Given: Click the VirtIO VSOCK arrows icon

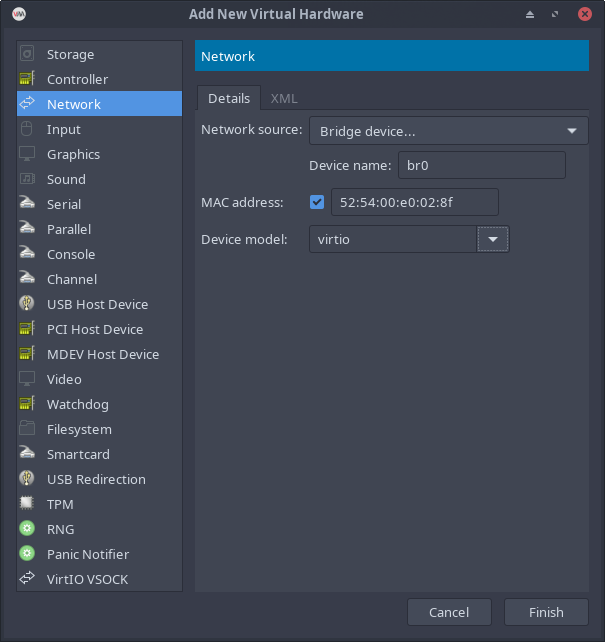Looking at the screenshot, I should (27, 579).
